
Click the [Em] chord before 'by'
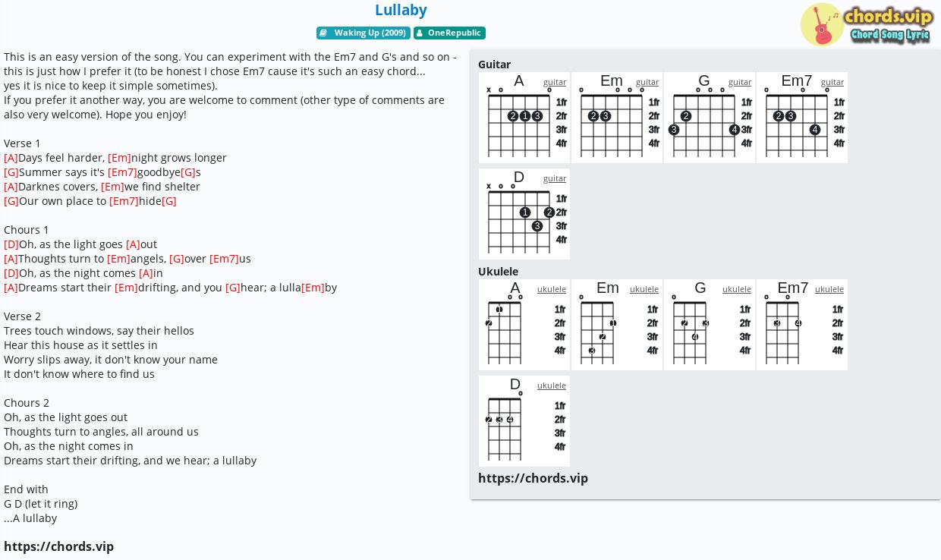coord(313,288)
